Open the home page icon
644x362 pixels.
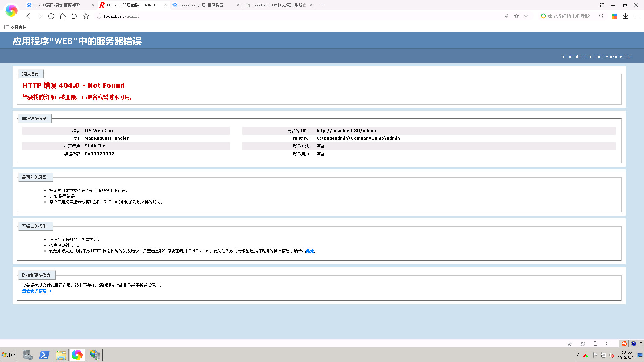click(63, 16)
